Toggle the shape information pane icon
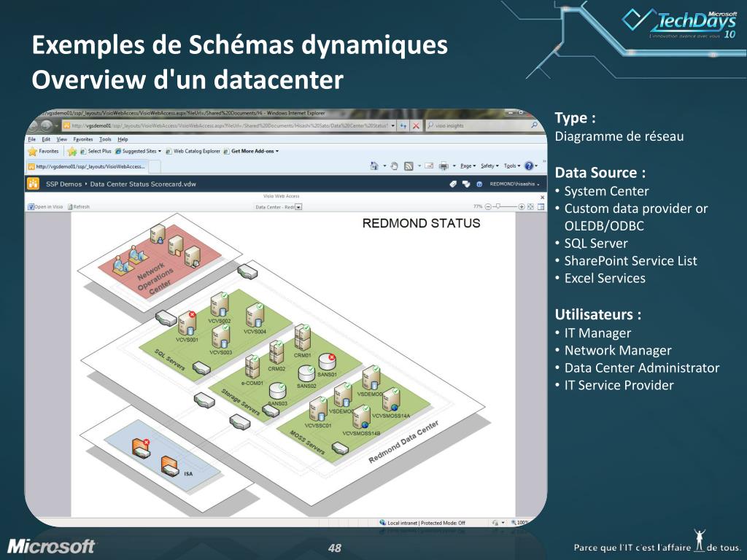747x560 pixels. coord(541,206)
